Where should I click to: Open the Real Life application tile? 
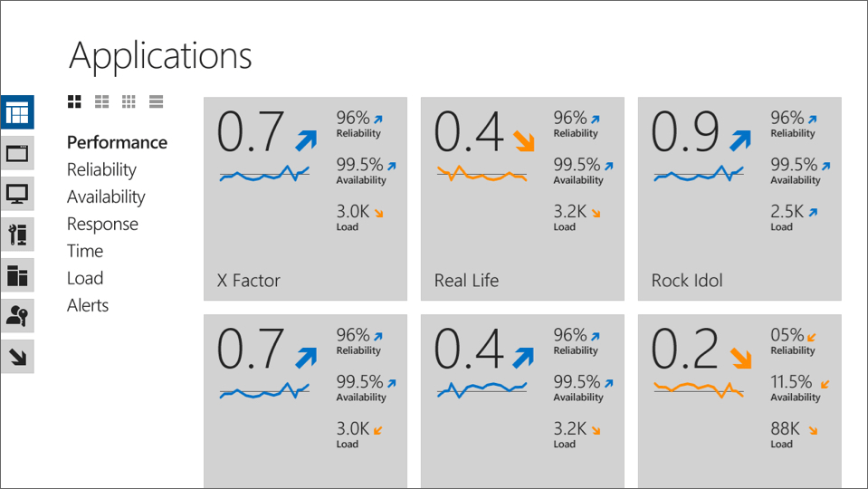522,198
